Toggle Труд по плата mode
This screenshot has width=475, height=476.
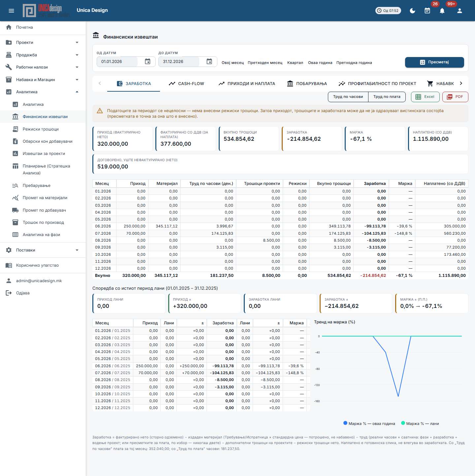pos(387,97)
